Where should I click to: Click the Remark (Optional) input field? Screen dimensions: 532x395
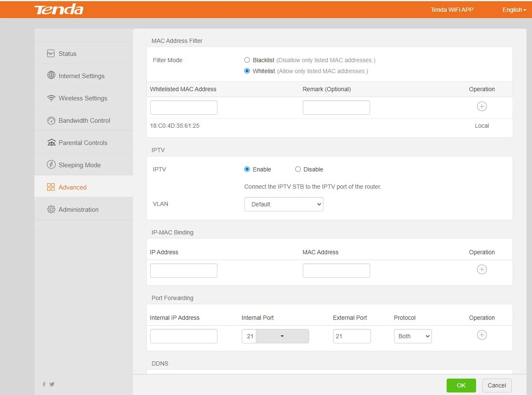[336, 108]
